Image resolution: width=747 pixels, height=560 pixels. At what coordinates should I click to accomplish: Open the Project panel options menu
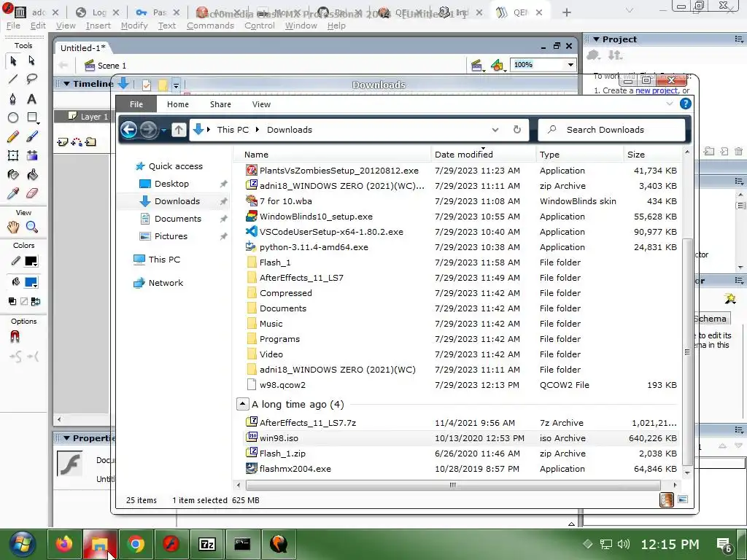pyautogui.click(x=739, y=39)
